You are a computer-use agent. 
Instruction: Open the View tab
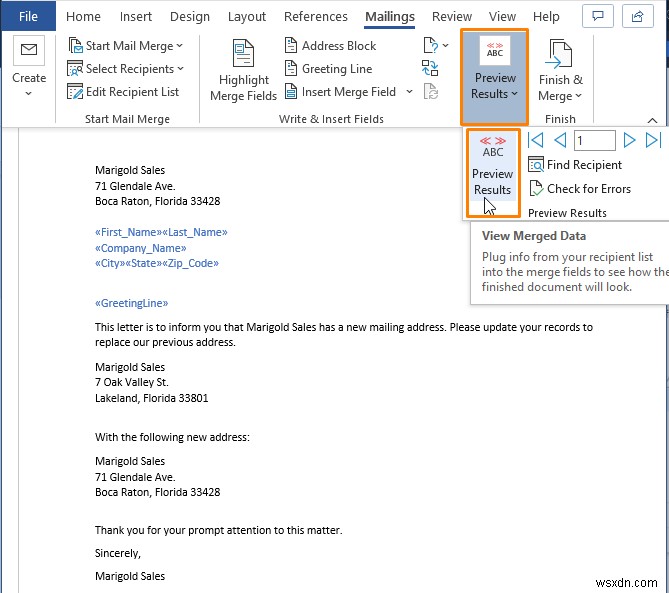click(502, 17)
